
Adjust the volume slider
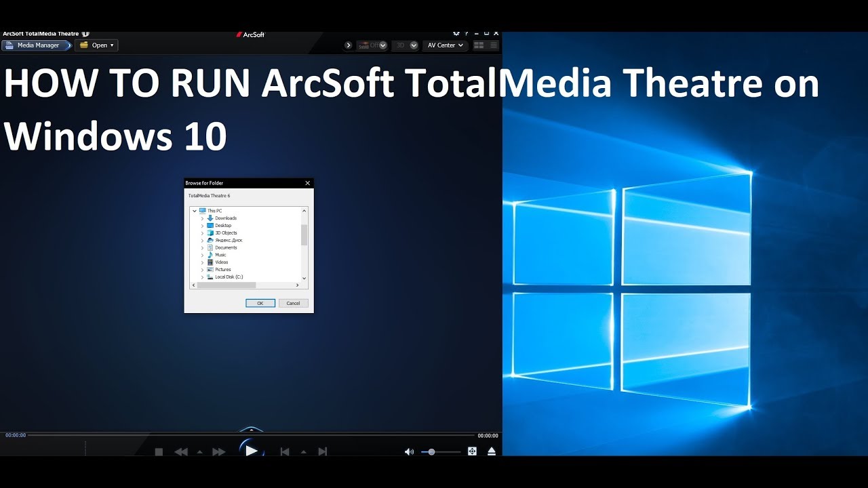coord(441,451)
